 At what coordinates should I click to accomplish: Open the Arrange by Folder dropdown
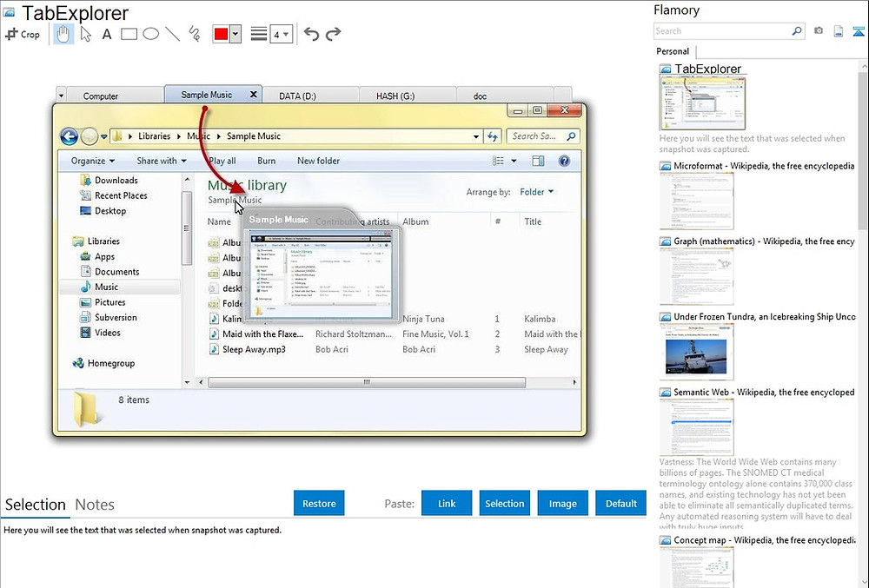click(536, 192)
